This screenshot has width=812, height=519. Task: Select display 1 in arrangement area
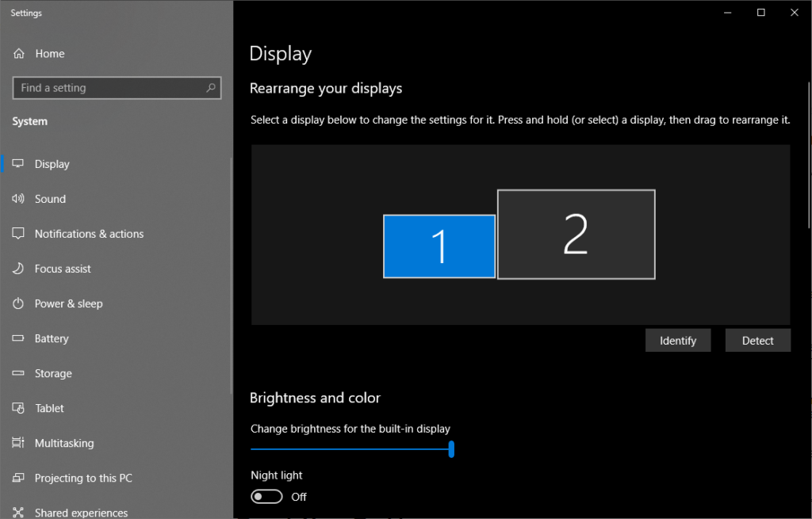(439, 246)
